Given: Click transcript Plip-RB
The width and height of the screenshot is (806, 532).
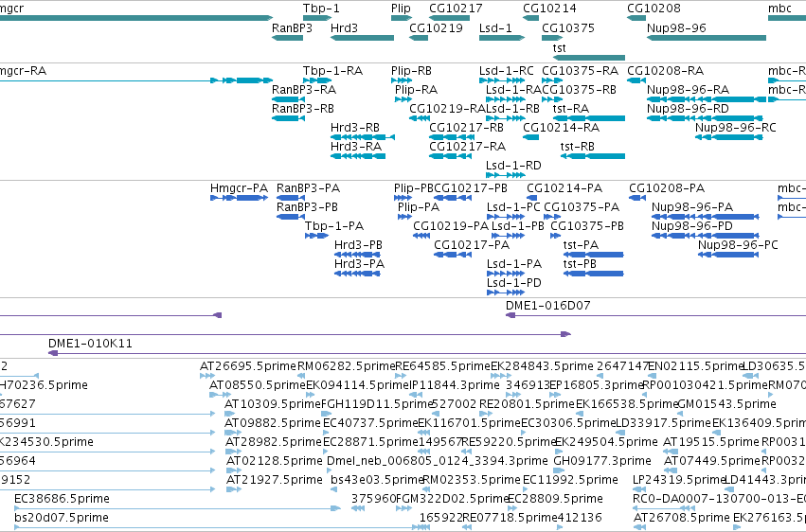Looking at the screenshot, I should point(402,80).
